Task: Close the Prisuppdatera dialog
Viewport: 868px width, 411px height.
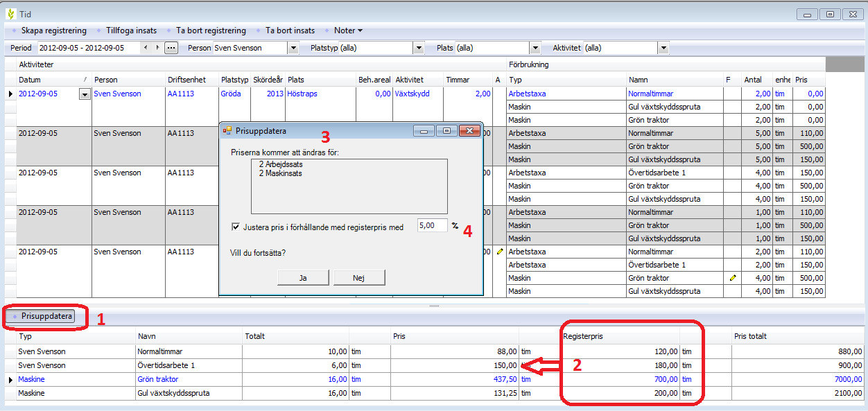Action: 469,130
